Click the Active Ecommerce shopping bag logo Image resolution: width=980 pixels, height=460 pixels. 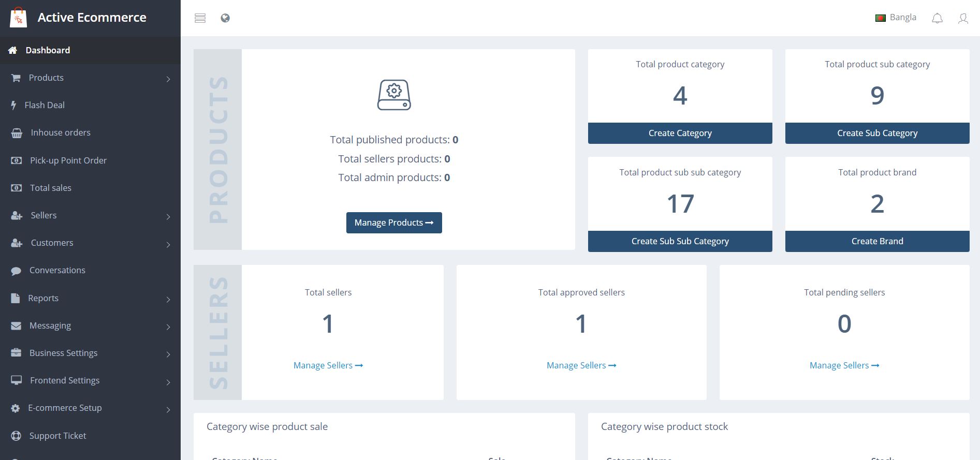(x=18, y=18)
